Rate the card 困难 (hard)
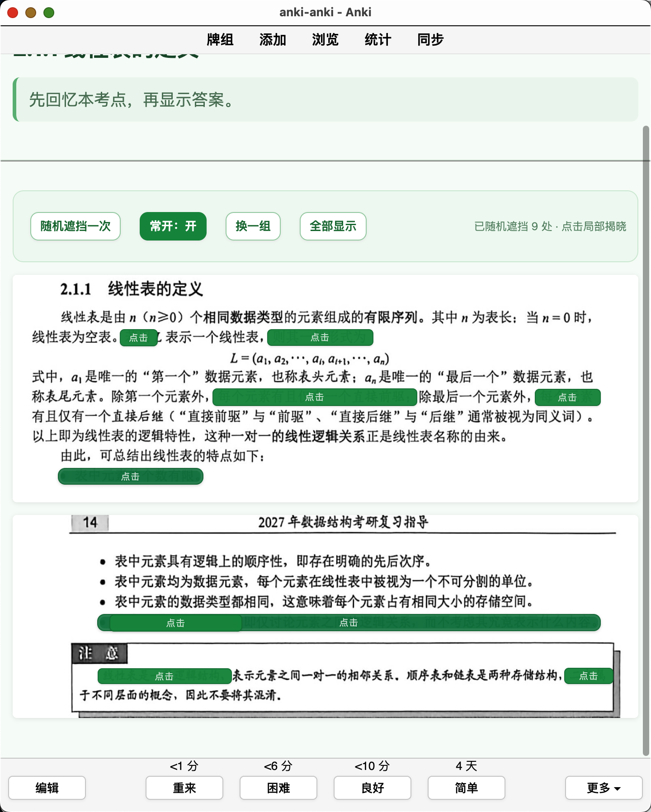This screenshot has width=651, height=812. pyautogui.click(x=278, y=788)
